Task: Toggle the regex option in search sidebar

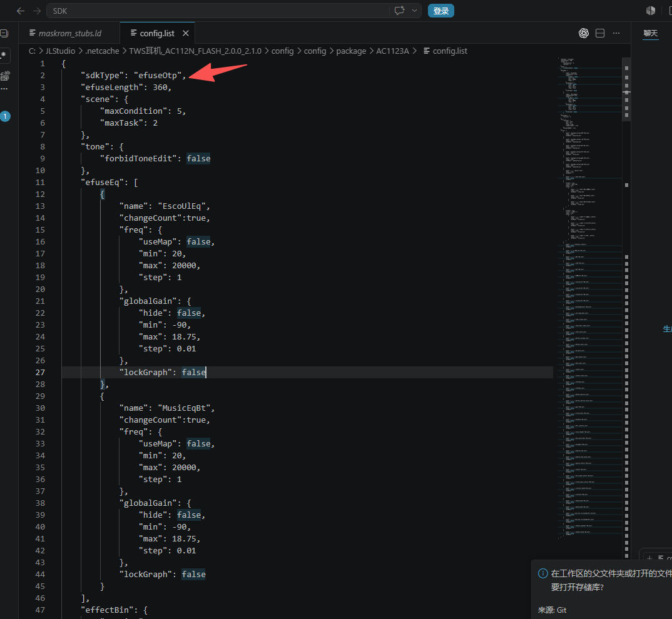Action: (x=4, y=55)
